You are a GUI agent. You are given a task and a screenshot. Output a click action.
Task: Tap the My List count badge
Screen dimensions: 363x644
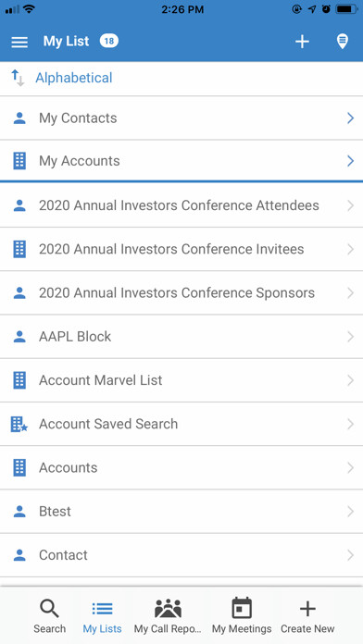(x=109, y=41)
